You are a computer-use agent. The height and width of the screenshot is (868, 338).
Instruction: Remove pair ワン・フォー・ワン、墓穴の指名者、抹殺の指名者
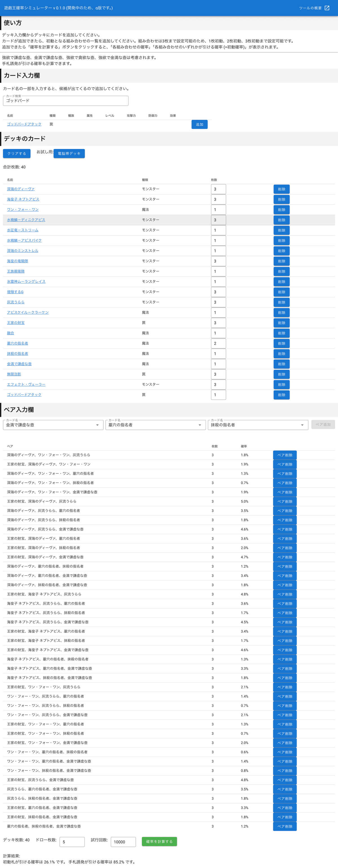point(285,752)
